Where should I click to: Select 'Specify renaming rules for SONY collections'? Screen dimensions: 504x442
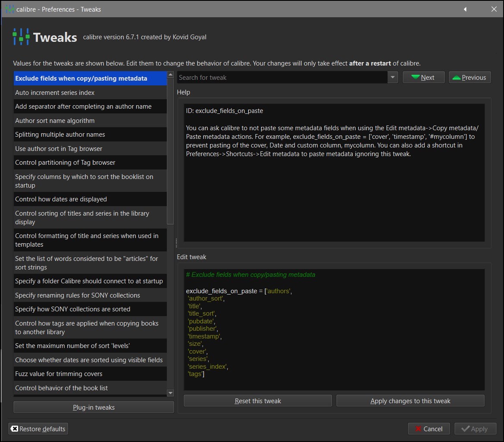click(90, 295)
